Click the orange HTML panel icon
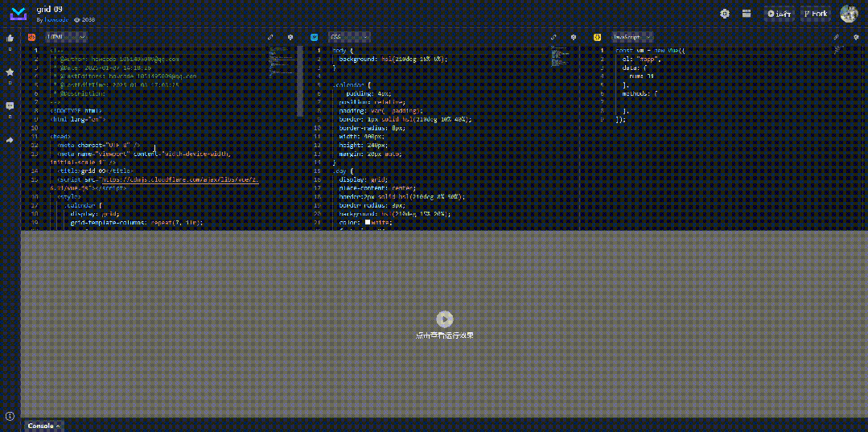The height and width of the screenshot is (432, 868). coord(32,37)
